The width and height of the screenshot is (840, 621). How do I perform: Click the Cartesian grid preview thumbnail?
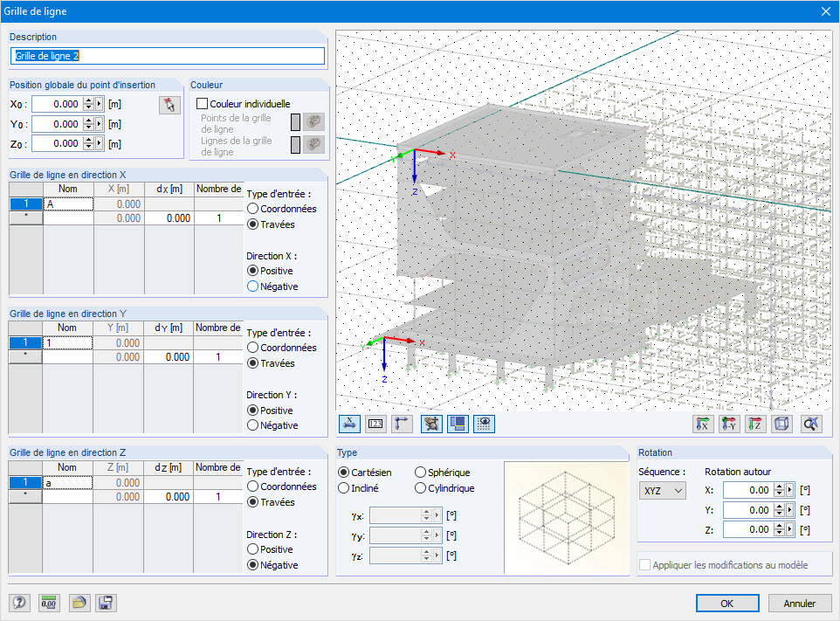tap(566, 517)
